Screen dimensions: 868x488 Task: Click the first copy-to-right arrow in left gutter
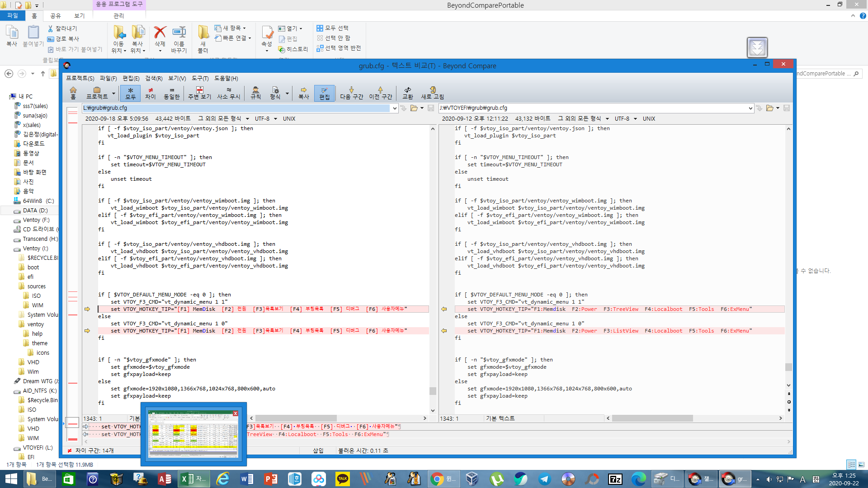(87, 309)
